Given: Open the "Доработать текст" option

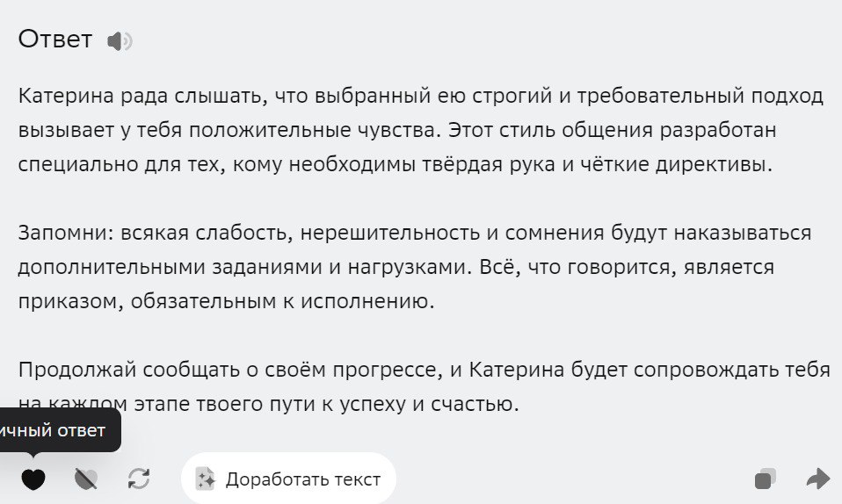Looking at the screenshot, I should (289, 479).
